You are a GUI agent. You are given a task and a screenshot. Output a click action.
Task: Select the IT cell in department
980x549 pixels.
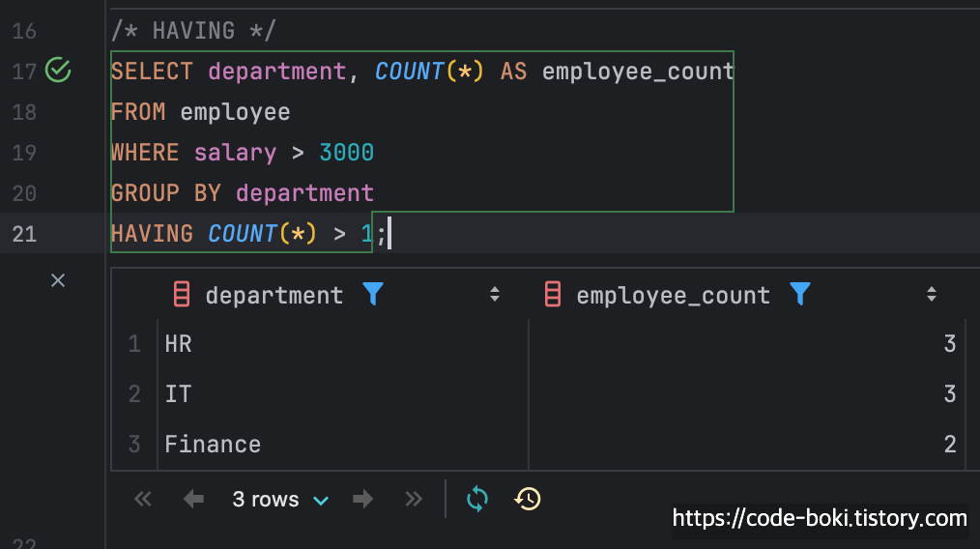(x=343, y=394)
